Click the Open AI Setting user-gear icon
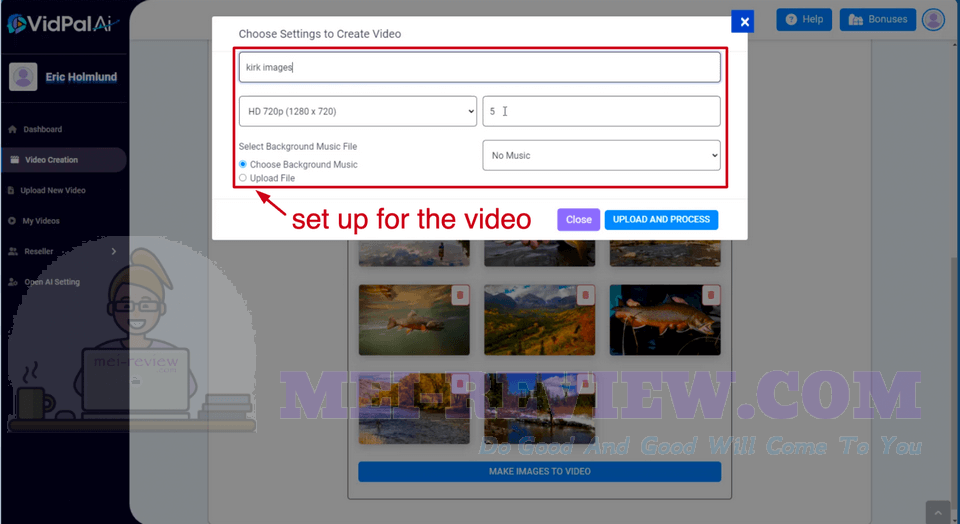The width and height of the screenshot is (960, 524). [13, 282]
